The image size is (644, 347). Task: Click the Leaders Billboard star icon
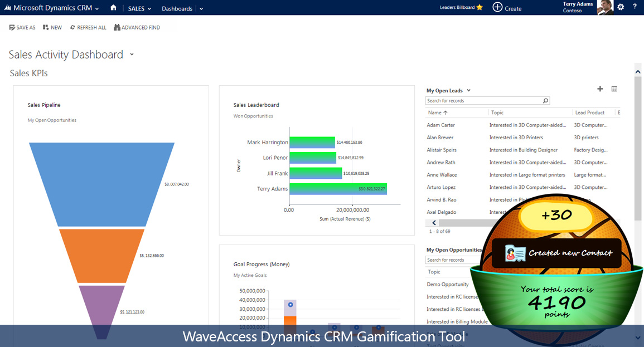[480, 7]
